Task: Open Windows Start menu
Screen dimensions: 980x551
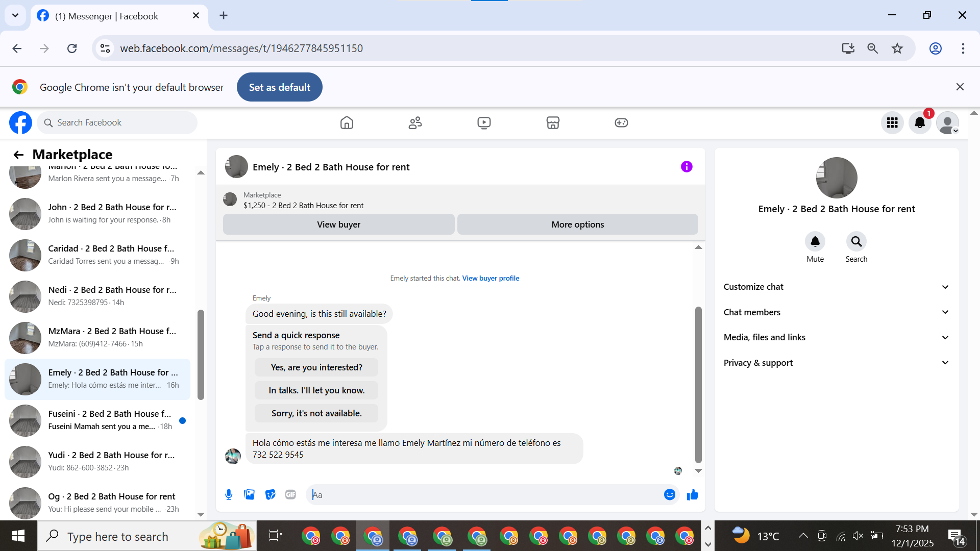Action: (x=18, y=536)
